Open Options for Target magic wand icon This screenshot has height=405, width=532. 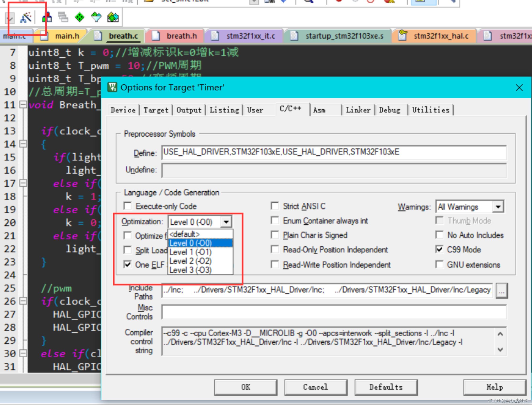pos(26,18)
